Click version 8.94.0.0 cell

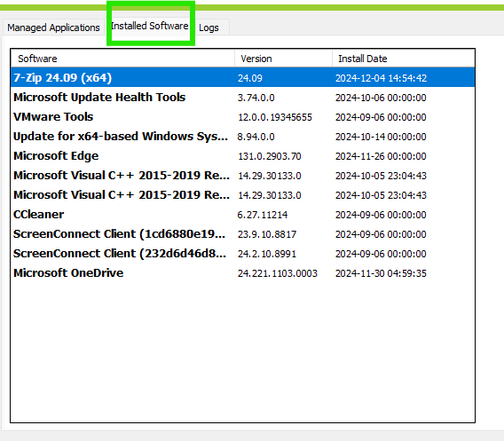pos(256,137)
